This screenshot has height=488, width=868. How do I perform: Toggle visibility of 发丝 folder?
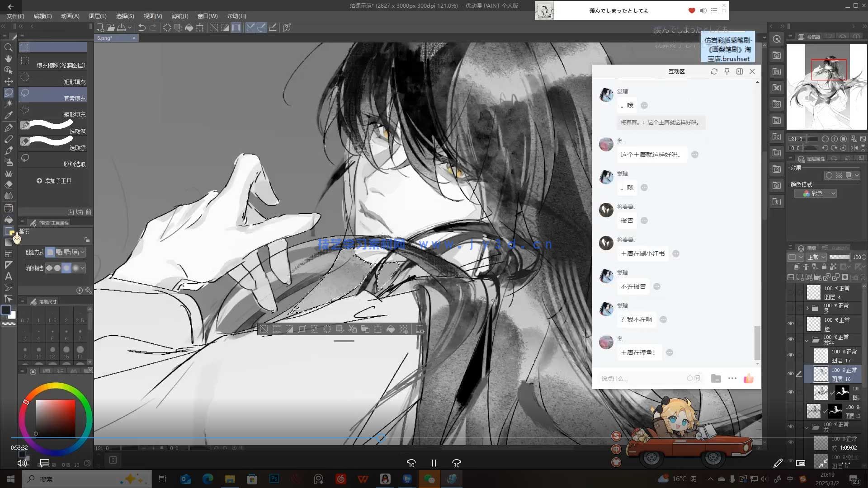point(791,340)
